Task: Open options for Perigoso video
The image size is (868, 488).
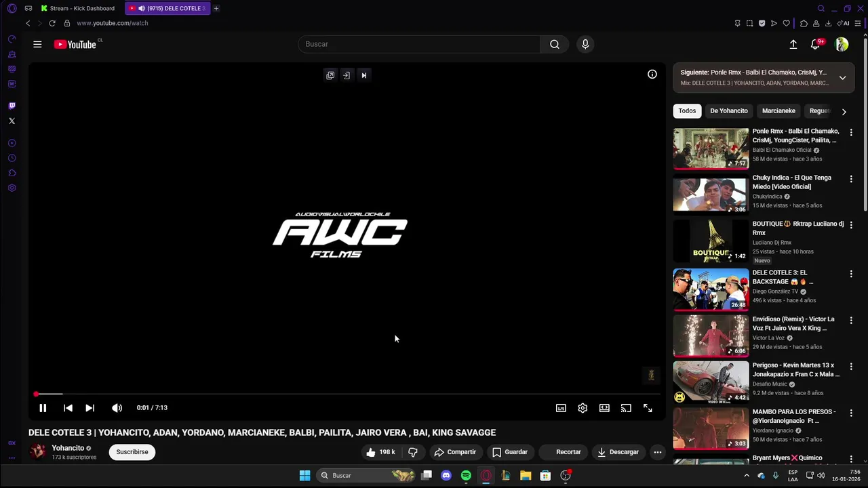Action: [851, 366]
